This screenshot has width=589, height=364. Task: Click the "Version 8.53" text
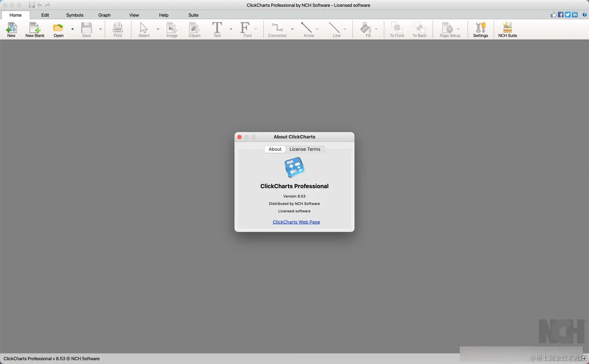point(294,196)
